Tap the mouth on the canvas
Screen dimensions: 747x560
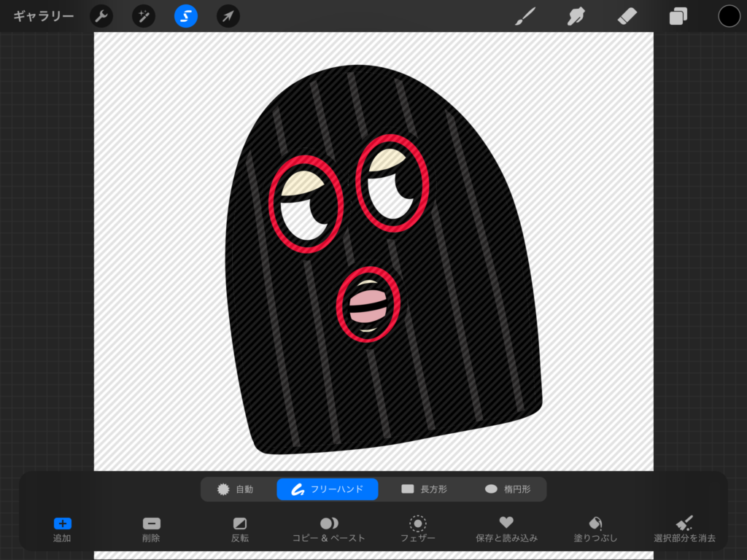coord(368,304)
